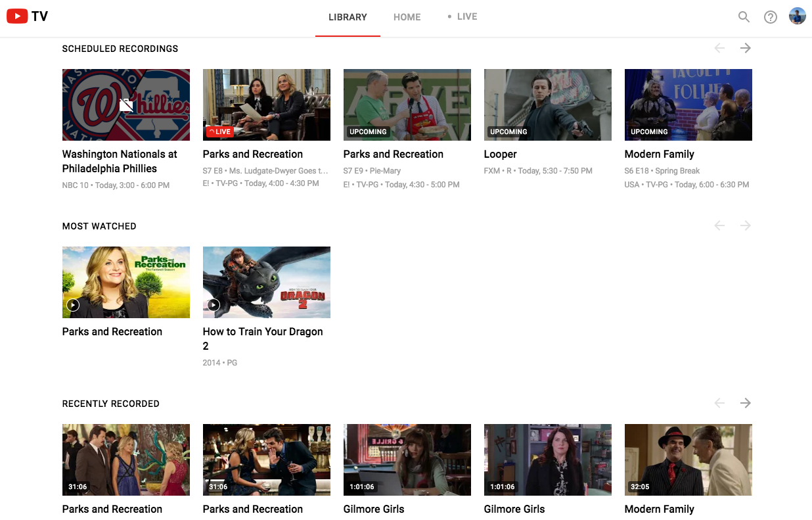812x520 pixels.
Task: Click play icon on Dragon 2 poster
Action: pos(214,305)
